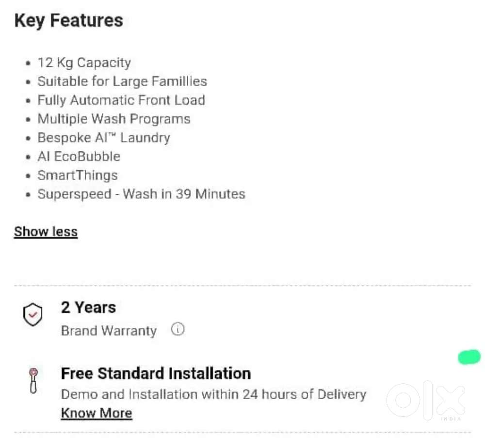Tap the green toggle near the installation section

click(x=469, y=357)
